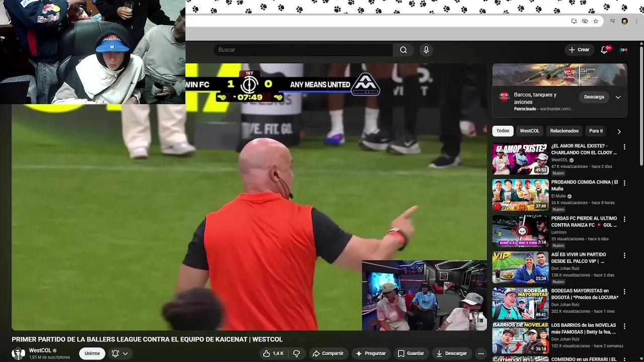The height and width of the screenshot is (362, 644).
Task: Click the War Thunder ad logo icon
Action: [504, 97]
